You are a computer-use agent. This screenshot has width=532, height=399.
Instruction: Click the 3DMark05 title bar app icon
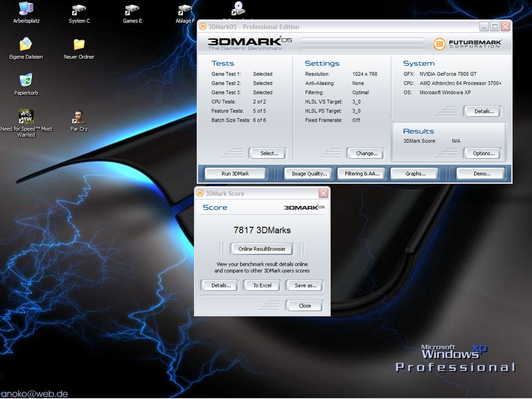[203, 27]
